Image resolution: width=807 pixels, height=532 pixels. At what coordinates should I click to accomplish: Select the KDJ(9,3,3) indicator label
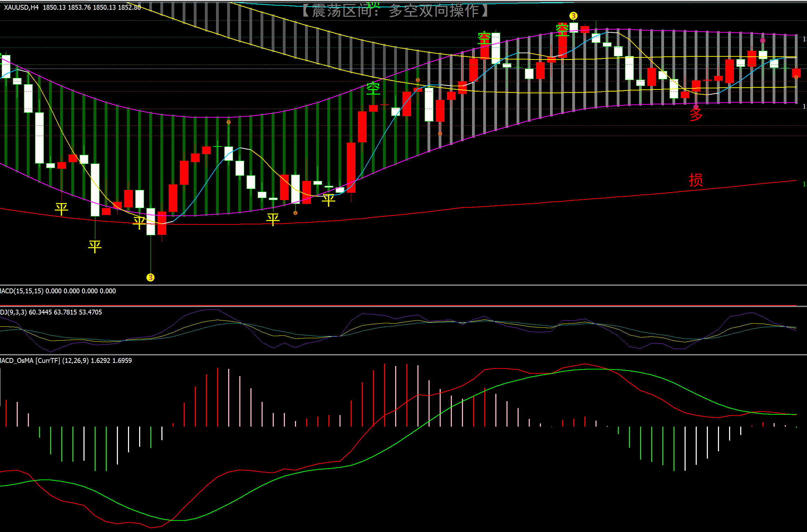click(x=13, y=312)
